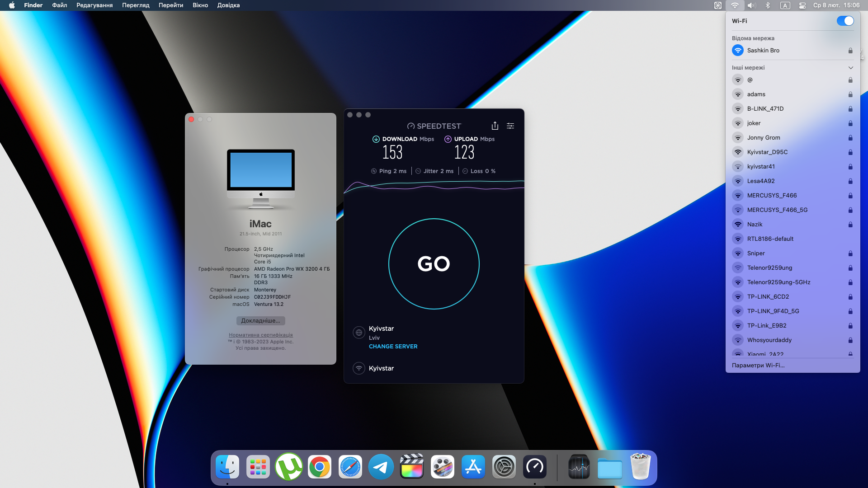Screen dimensions: 868x488
Task: Click the Докладніше button
Action: point(260,321)
